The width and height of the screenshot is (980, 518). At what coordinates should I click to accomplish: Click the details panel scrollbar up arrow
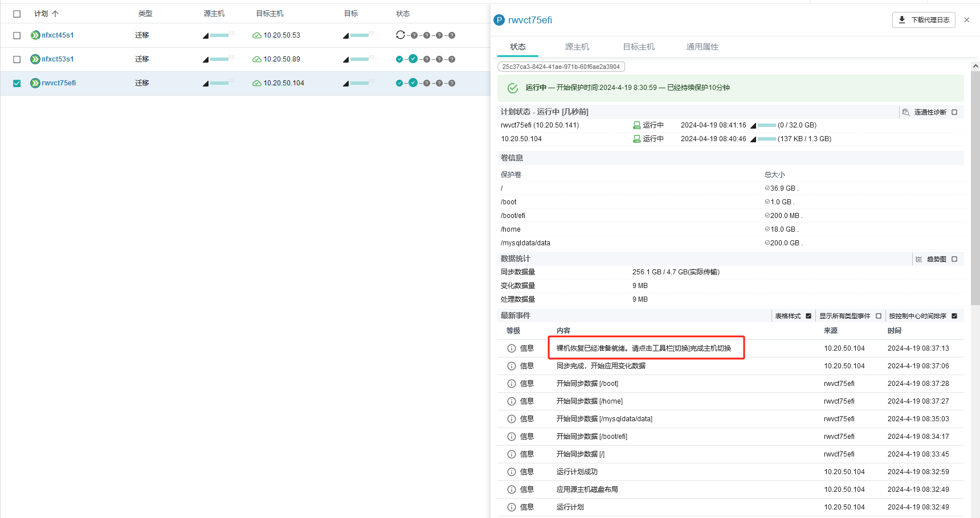click(975, 66)
